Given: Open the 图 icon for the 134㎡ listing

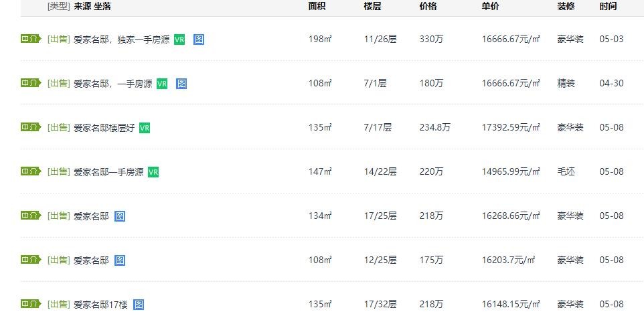Looking at the screenshot, I should click(x=119, y=216).
